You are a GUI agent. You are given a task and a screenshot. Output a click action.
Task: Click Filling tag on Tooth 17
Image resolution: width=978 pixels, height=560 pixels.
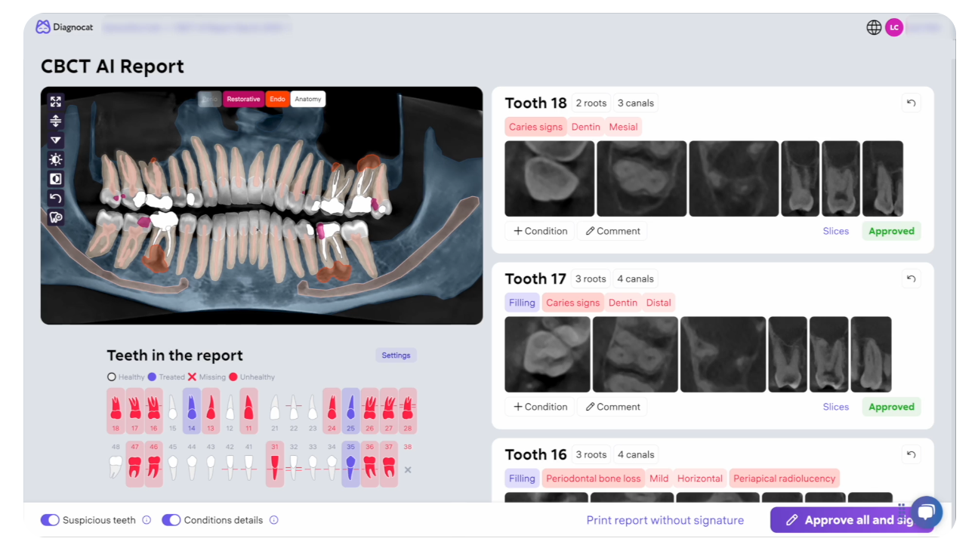pyautogui.click(x=522, y=303)
